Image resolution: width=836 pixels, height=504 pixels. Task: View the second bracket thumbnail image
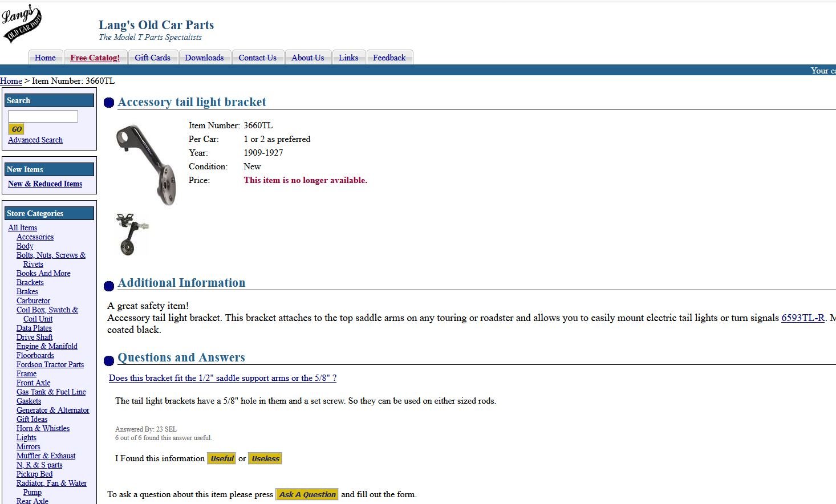(x=132, y=234)
